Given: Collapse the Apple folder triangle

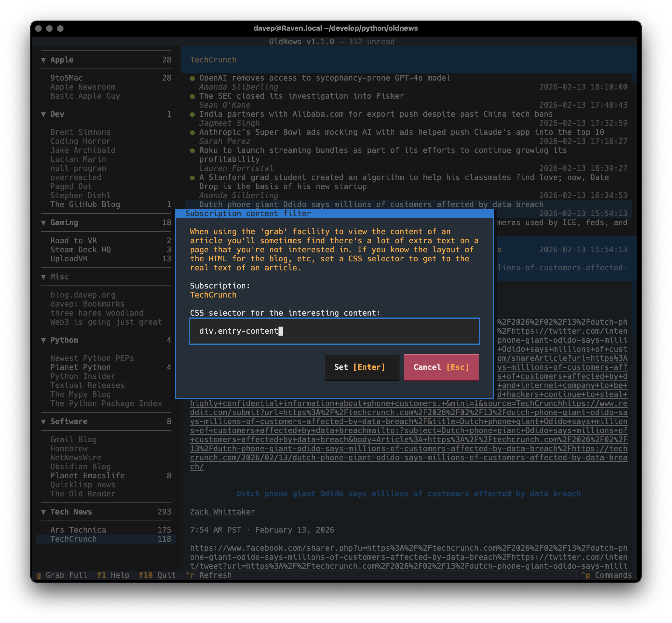Looking at the screenshot, I should tap(44, 60).
